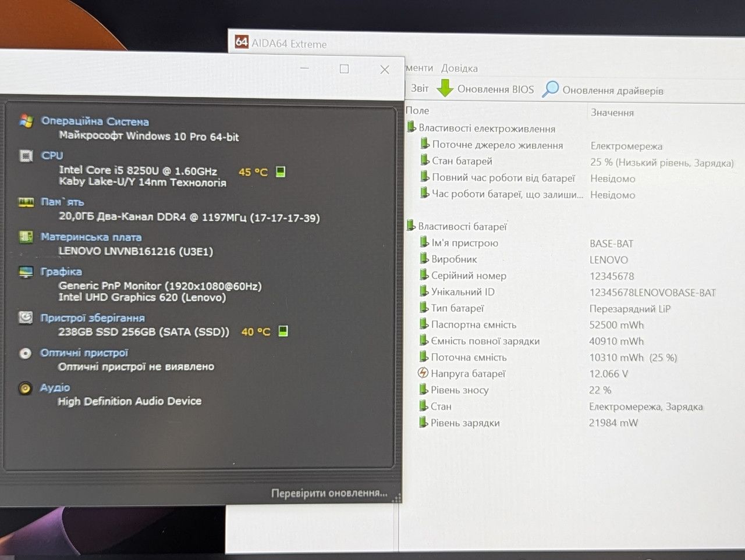
Task: Click the 40 °C SSD temperature value
Action: pyautogui.click(x=256, y=331)
